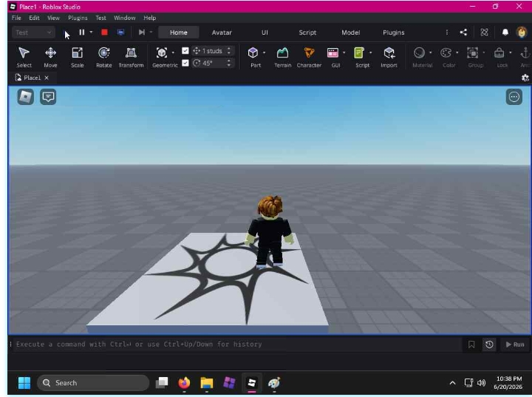The width and height of the screenshot is (532, 397).
Task: Stop the playtest session
Action: point(104,33)
